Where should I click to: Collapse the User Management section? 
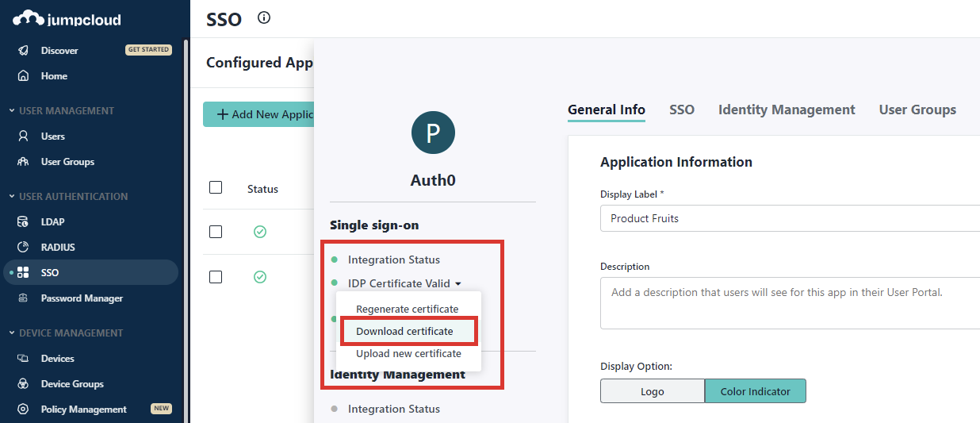pyautogui.click(x=61, y=111)
